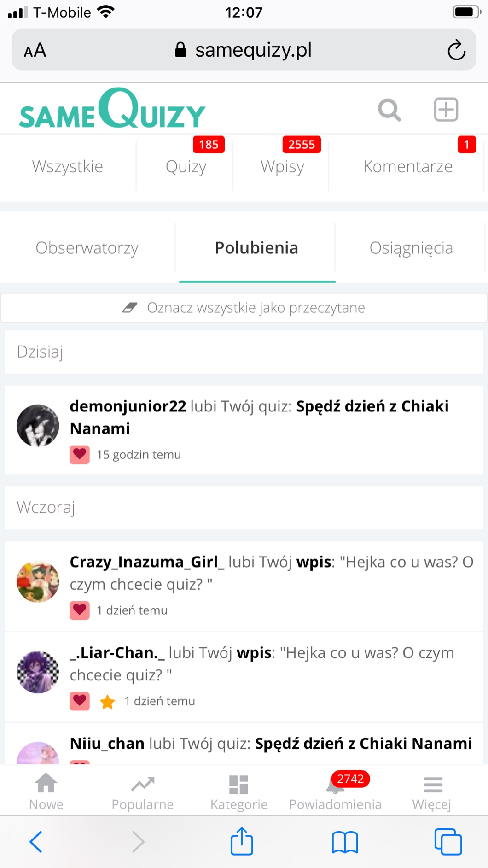Screen dimensions: 488x868
Task: Select the Komentarze filter tab
Action: point(408,166)
